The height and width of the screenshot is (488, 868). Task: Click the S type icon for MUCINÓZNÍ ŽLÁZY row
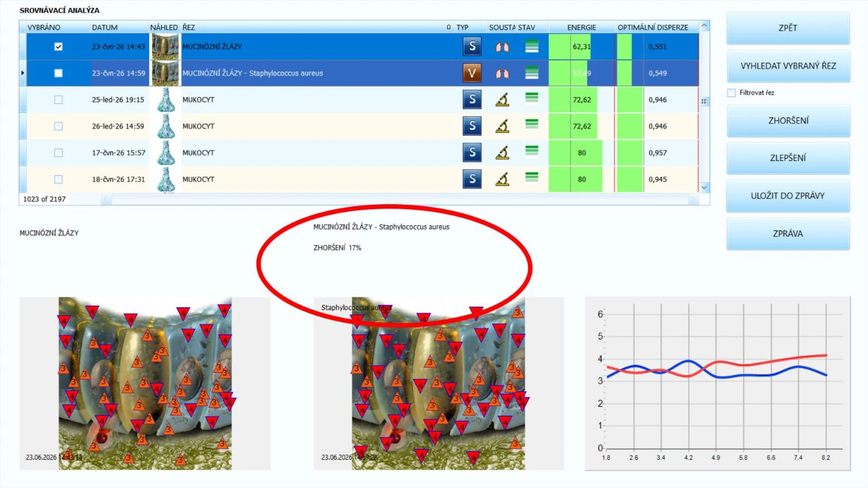tap(472, 46)
